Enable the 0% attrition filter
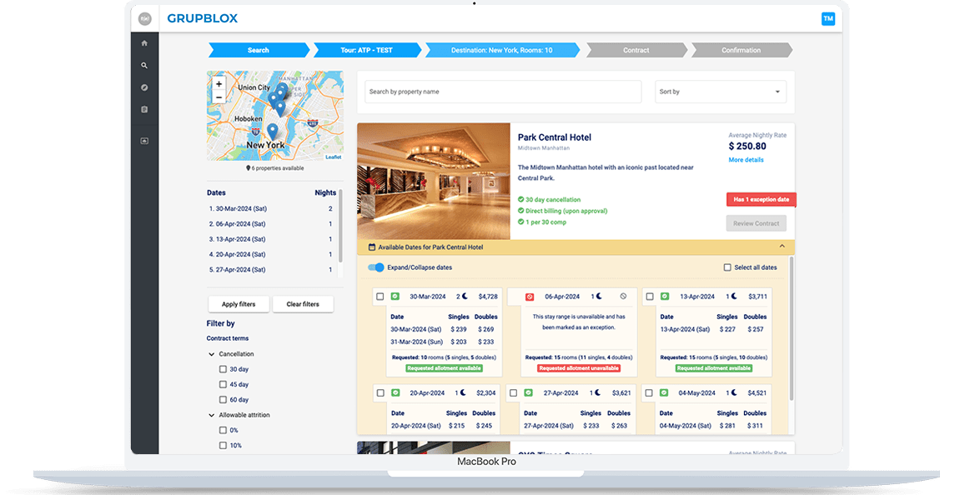This screenshot has height=495, width=980. 223,430
